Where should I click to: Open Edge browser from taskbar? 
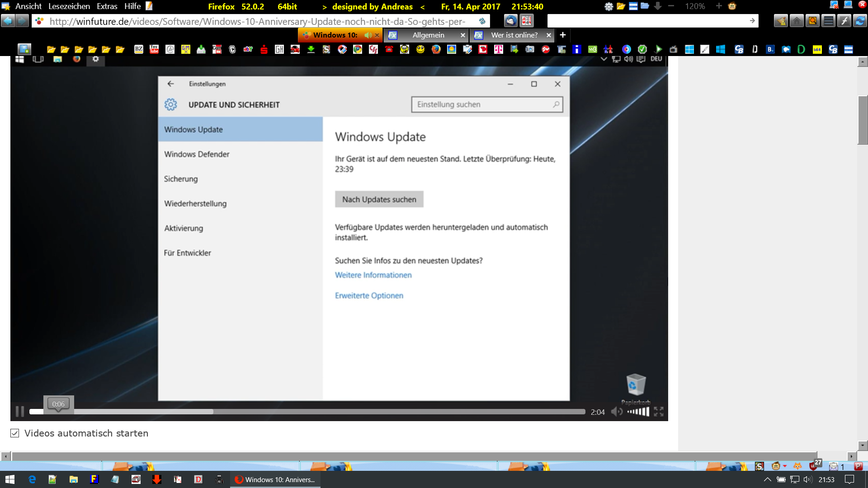(32, 479)
